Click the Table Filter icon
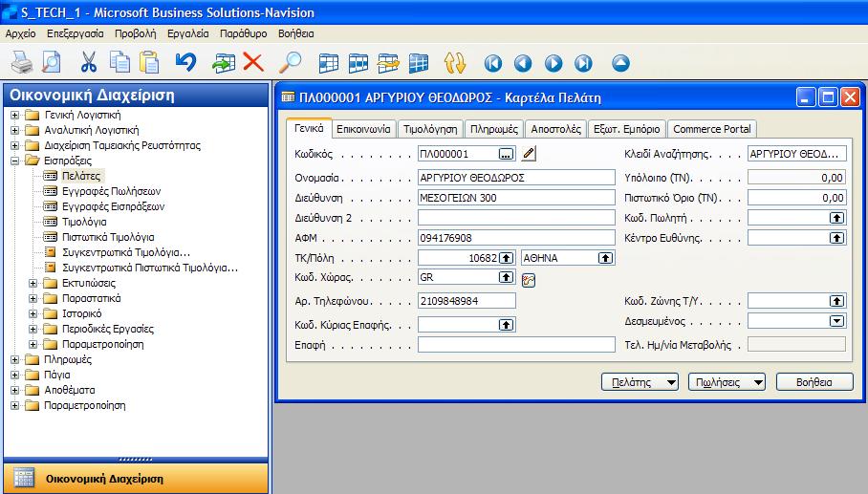Viewport: 868px width, 494px height. click(x=358, y=63)
